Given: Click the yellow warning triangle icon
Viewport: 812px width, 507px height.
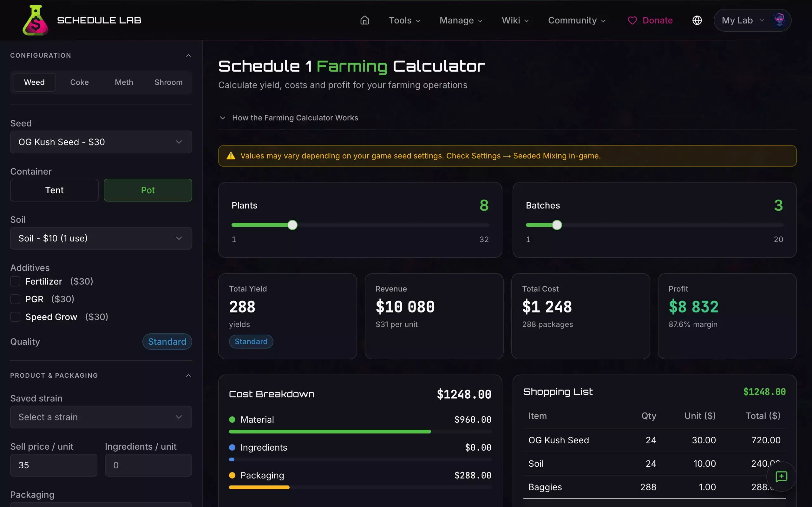Looking at the screenshot, I should point(231,156).
